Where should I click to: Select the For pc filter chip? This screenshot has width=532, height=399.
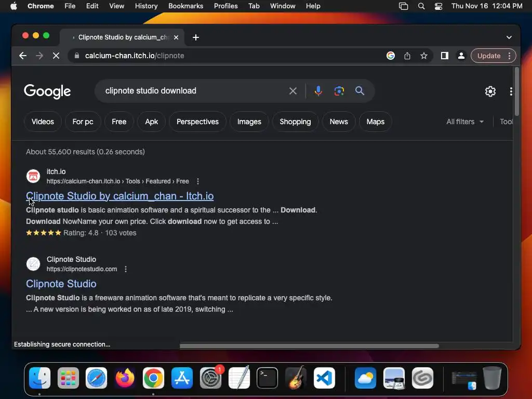[83, 122]
